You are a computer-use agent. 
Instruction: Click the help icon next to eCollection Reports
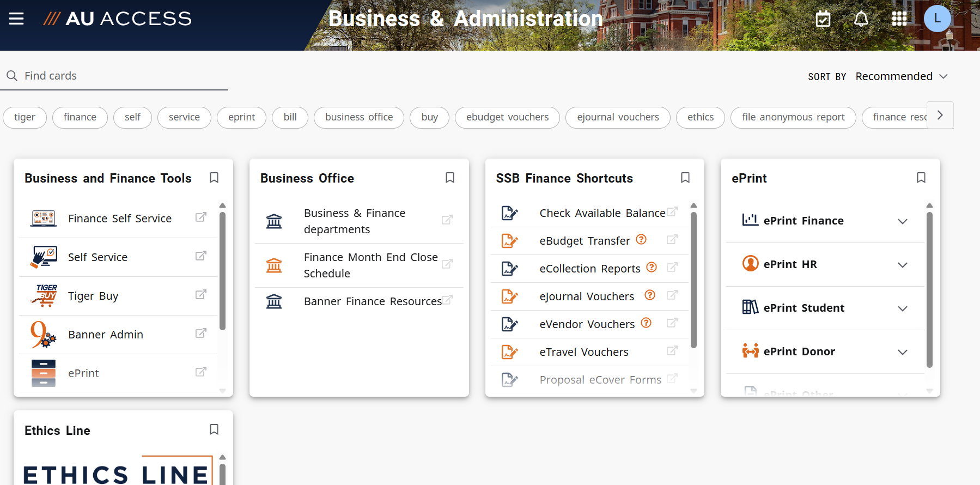click(x=652, y=267)
